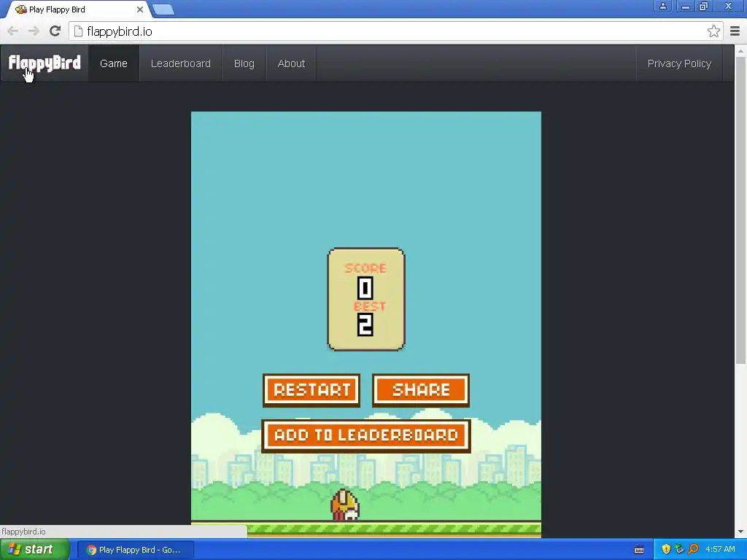Click the browser Forward arrow
The image size is (747, 560).
tap(34, 31)
